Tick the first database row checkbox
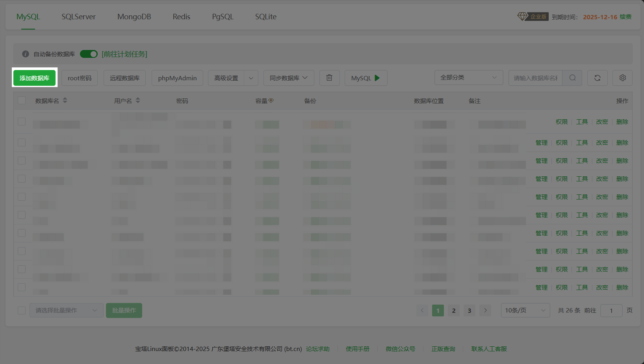This screenshot has height=364, width=644. [x=22, y=122]
